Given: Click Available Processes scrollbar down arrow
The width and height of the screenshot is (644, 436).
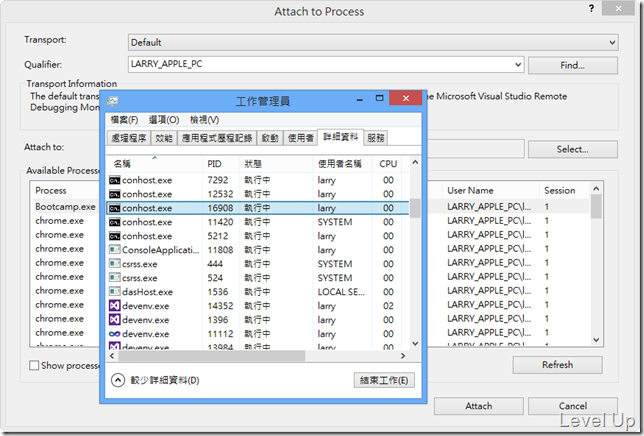Looking at the screenshot, I should [596, 340].
